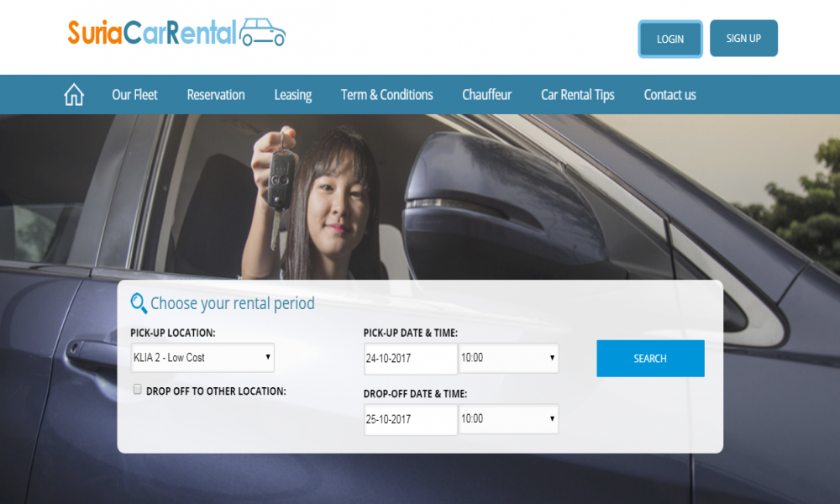Go to Contact us page

click(669, 95)
